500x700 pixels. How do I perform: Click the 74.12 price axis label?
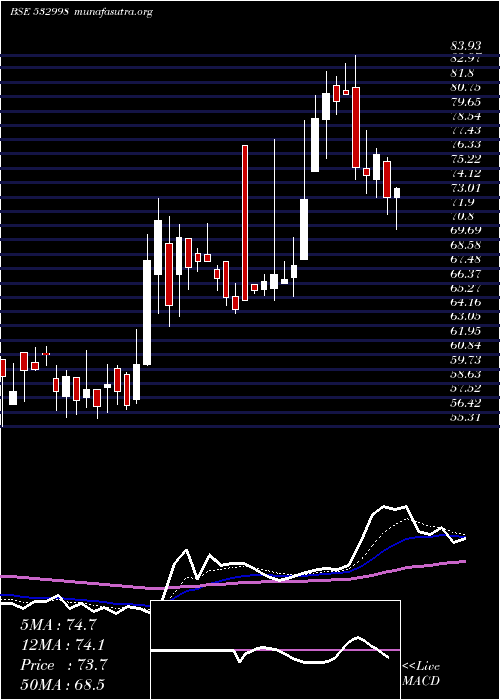[x=466, y=174]
